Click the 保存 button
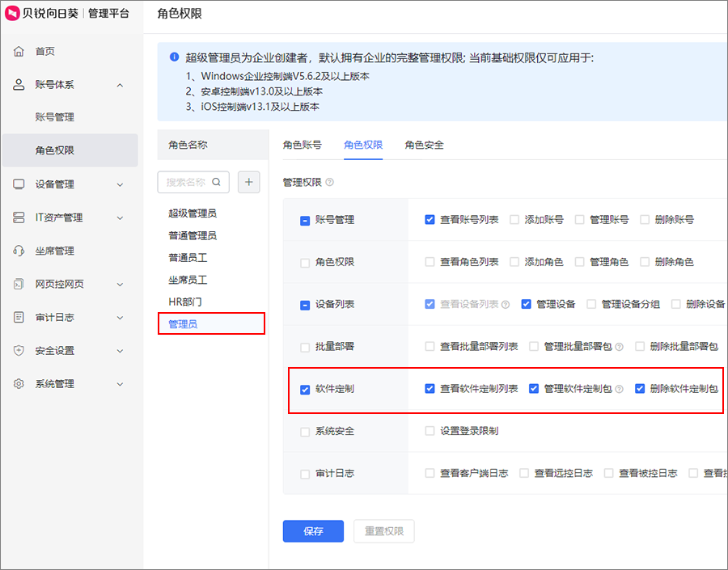This screenshot has width=728, height=570. pos(313,531)
